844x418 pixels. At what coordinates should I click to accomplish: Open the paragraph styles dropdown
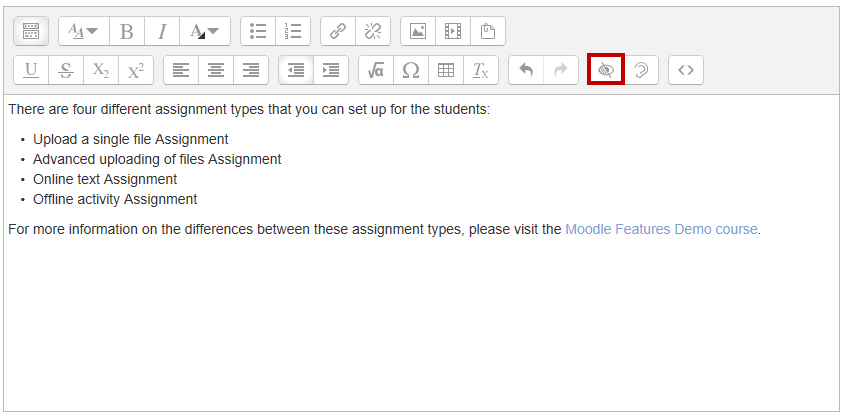click(83, 31)
